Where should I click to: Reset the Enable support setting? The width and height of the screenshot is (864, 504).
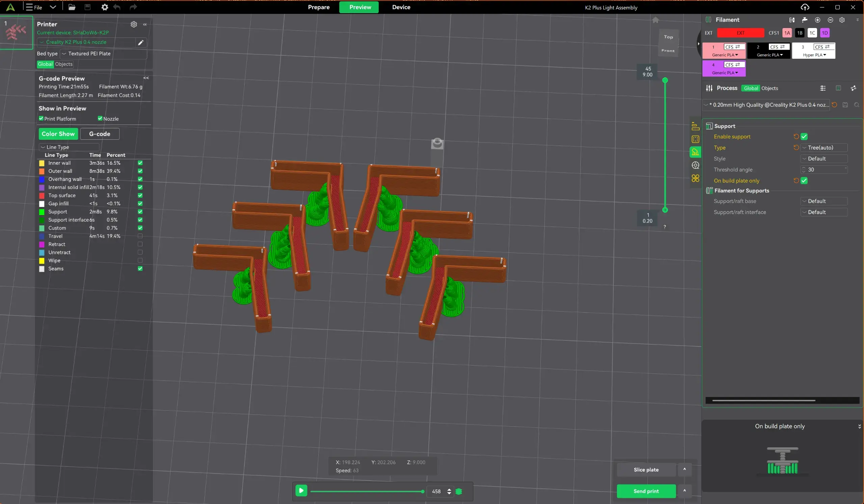click(x=796, y=136)
